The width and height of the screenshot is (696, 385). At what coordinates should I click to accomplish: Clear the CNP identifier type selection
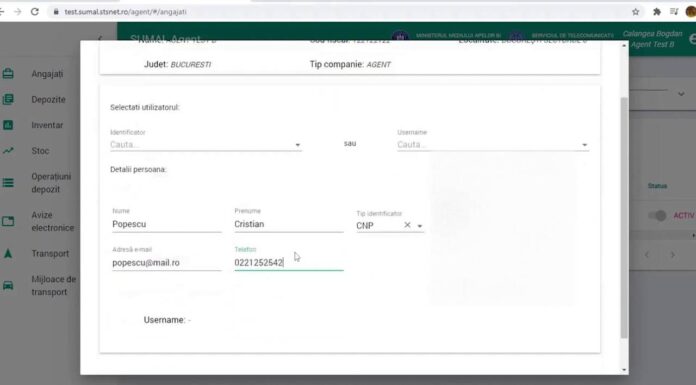407,225
